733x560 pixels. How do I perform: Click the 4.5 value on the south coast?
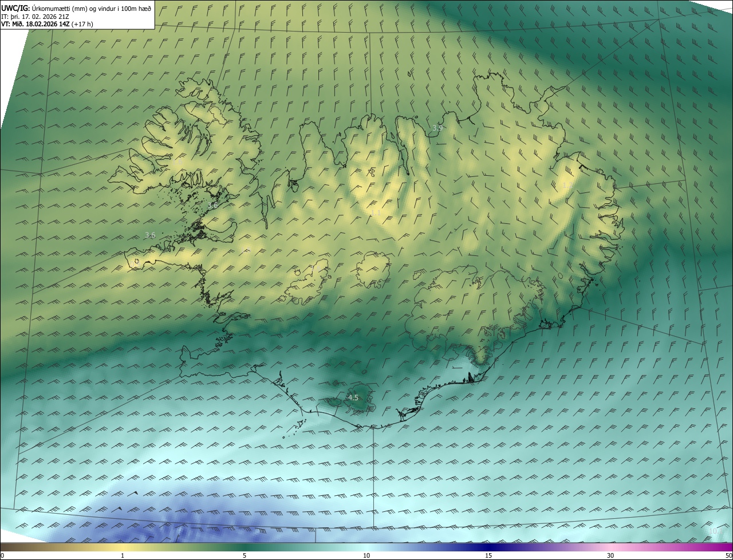click(353, 397)
